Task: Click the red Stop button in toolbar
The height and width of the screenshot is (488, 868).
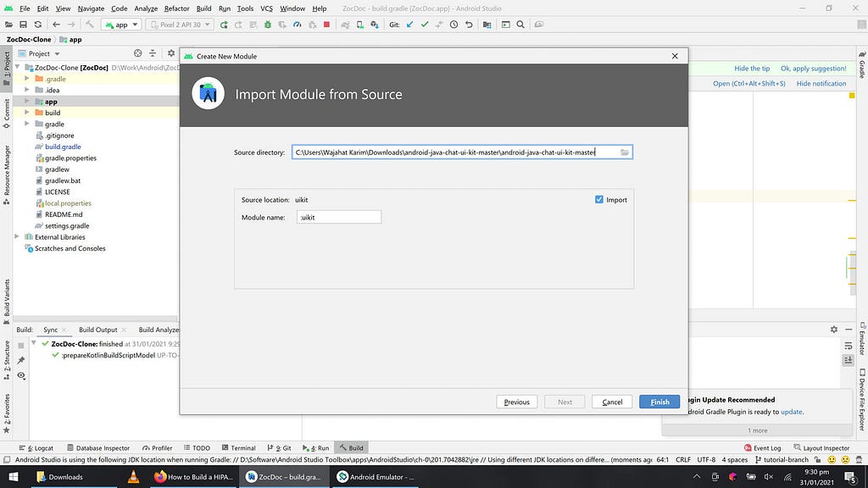Action: (326, 25)
